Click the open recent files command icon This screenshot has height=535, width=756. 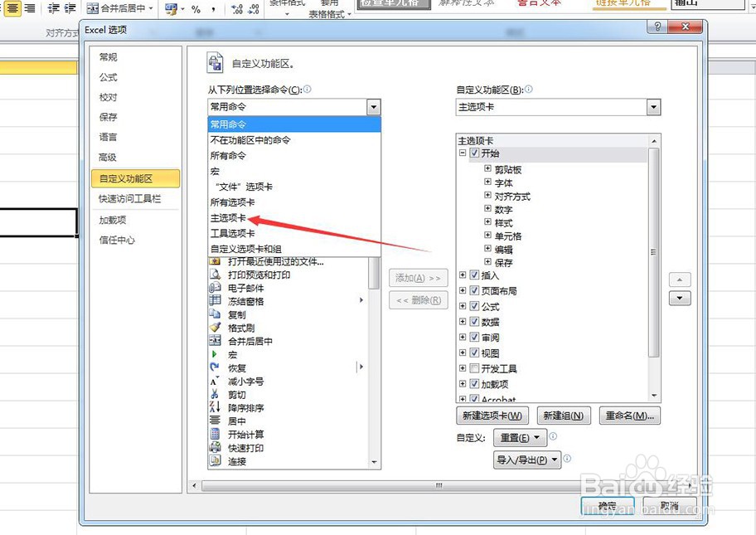[215, 261]
